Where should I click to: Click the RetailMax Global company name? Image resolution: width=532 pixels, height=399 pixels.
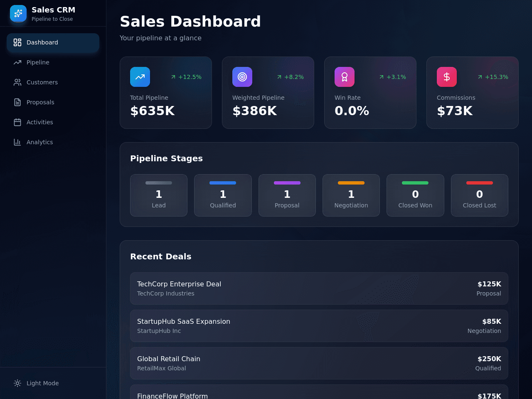162,368
